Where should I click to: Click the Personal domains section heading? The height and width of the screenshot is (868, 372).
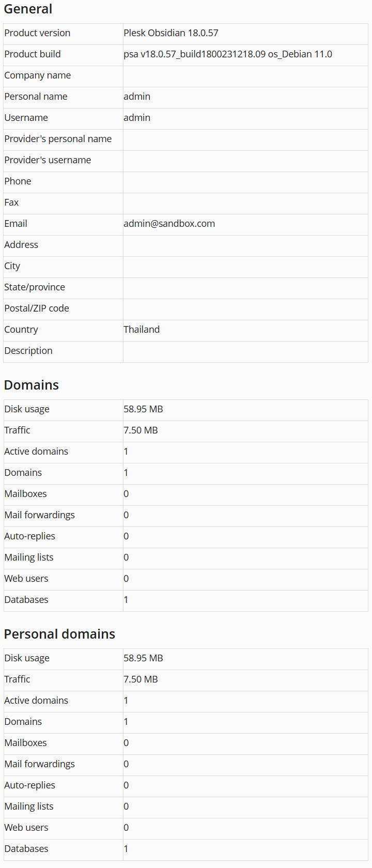pos(59,634)
